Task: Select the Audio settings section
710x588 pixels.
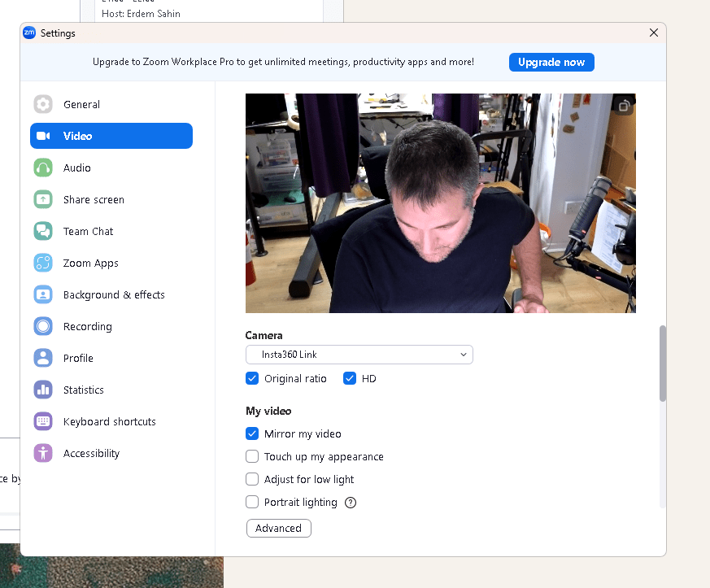Action: click(111, 168)
